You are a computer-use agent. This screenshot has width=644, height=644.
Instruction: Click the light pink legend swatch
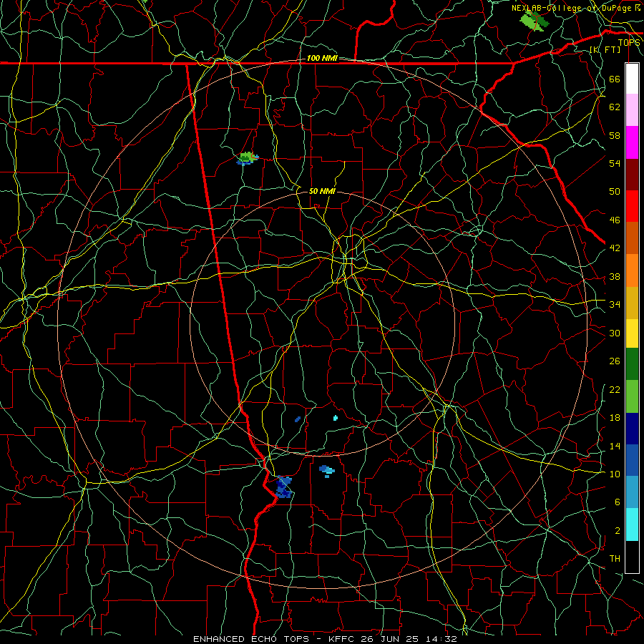pyautogui.click(x=632, y=110)
